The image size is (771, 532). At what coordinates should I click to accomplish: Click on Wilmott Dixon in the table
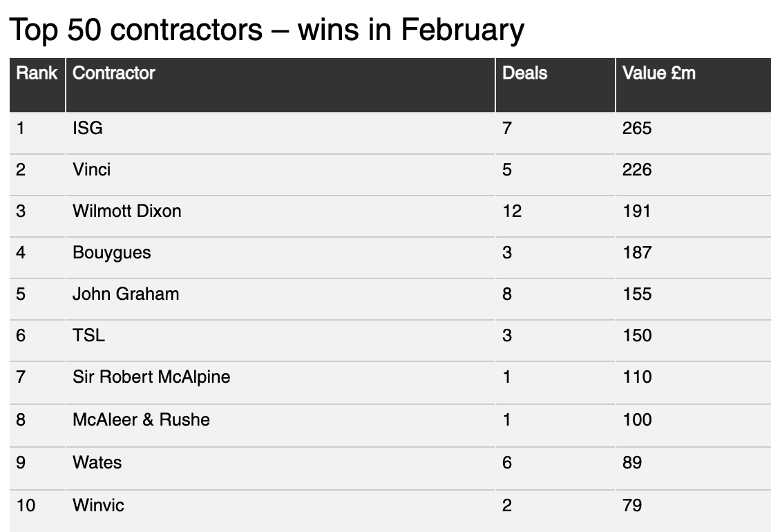(x=127, y=211)
